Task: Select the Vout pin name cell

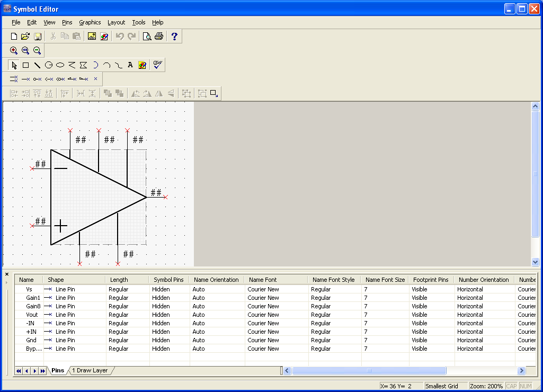Action: (x=32, y=315)
